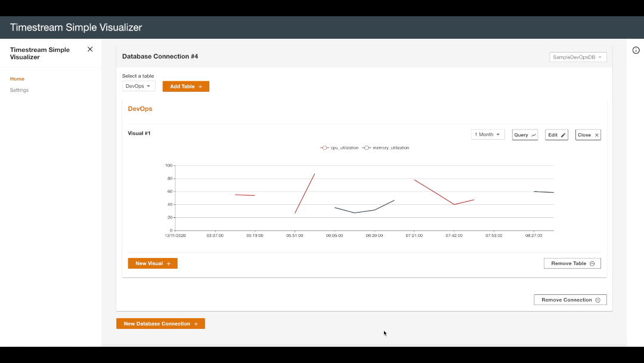The height and width of the screenshot is (363, 644).
Task: Click the Visual #1 label
Action: pos(139,133)
